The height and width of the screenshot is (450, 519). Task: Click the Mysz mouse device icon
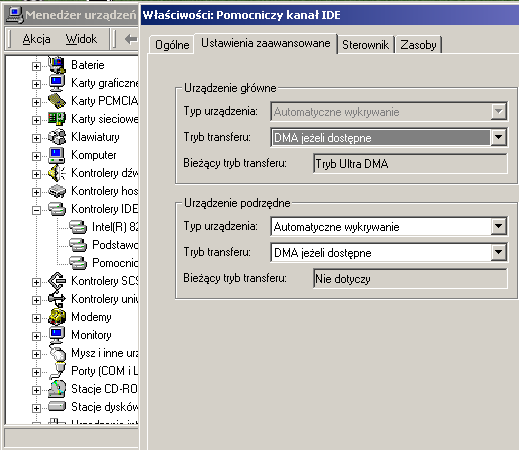tap(57, 353)
